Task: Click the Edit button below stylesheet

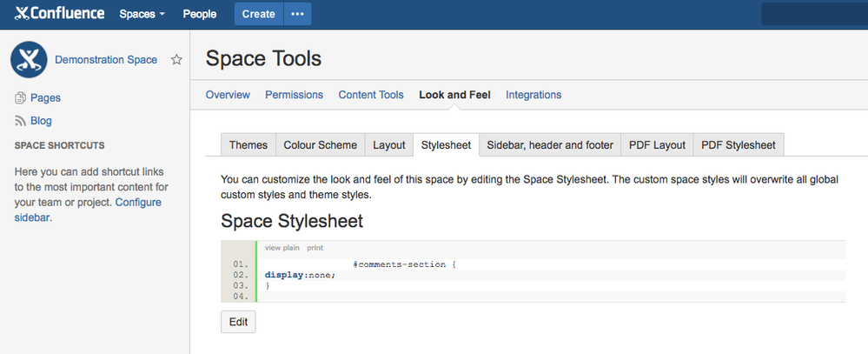Action: click(238, 322)
